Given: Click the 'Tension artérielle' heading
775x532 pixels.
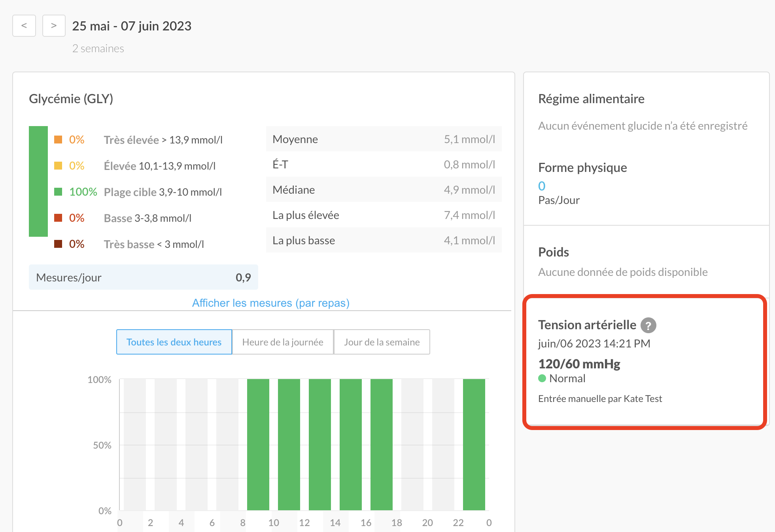Looking at the screenshot, I should point(587,325).
